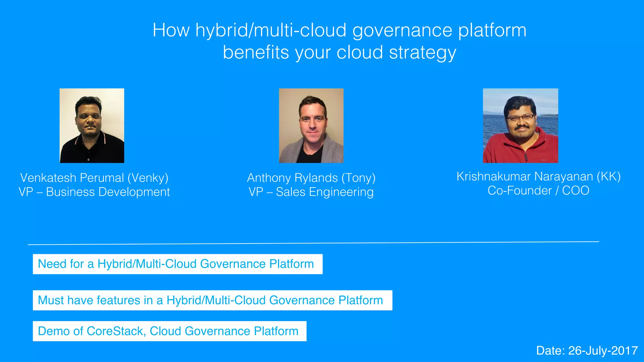This screenshot has height=362, width=644.
Task: Click the word 'CoreStack' in demo box
Action: click(115, 331)
